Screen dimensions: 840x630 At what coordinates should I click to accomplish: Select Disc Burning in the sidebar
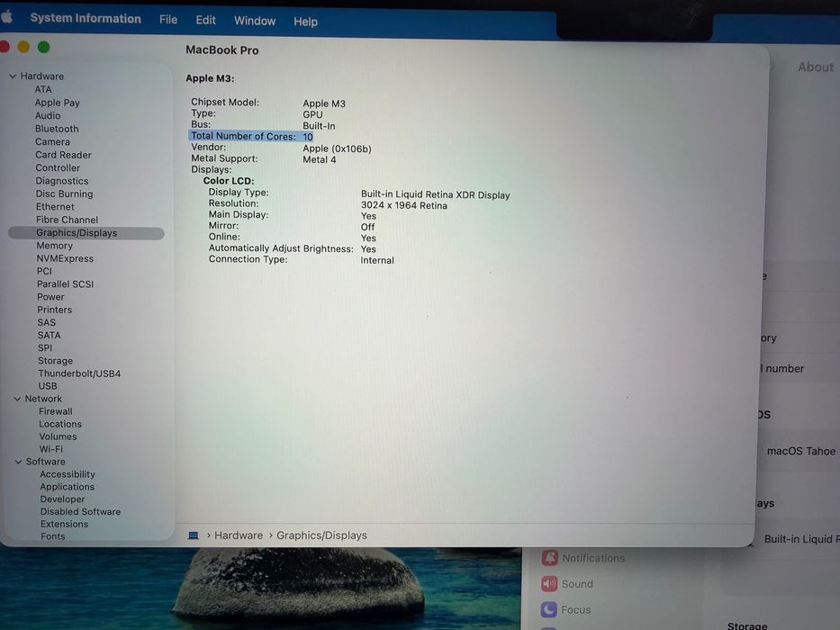[64, 193]
